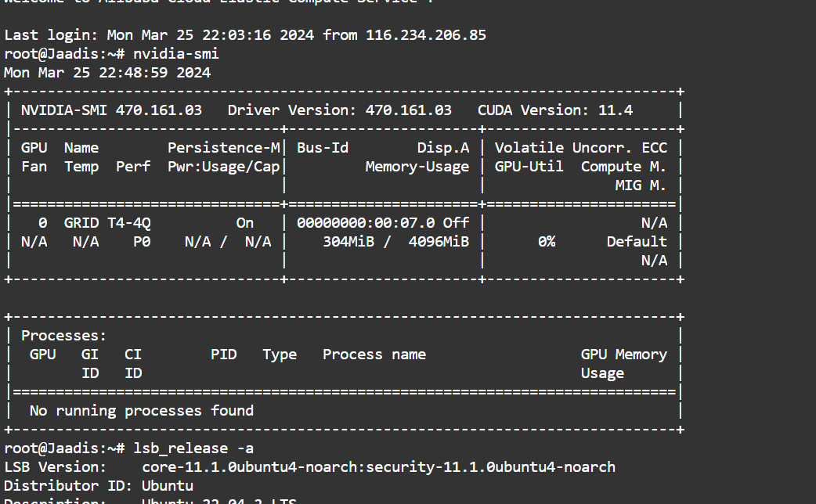Click the 4096MiB total memory value
Image resolution: width=816 pixels, height=504 pixels.
pos(439,242)
